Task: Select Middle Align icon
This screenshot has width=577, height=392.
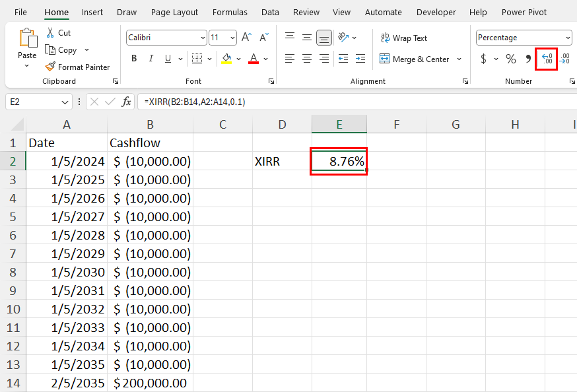Action: (x=306, y=37)
